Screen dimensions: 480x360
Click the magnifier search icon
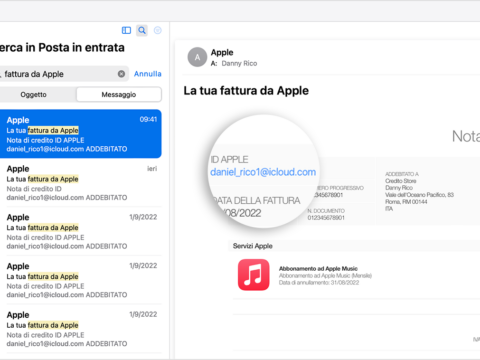point(142,30)
